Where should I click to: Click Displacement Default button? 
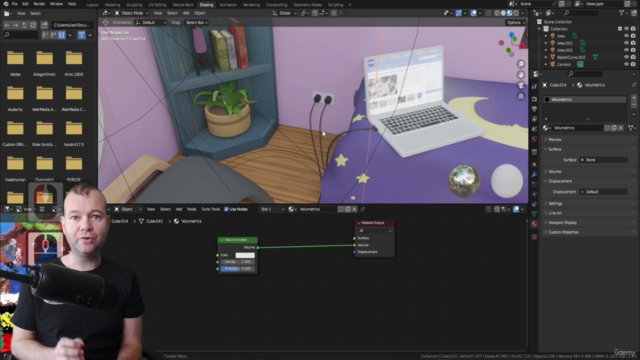tap(603, 192)
